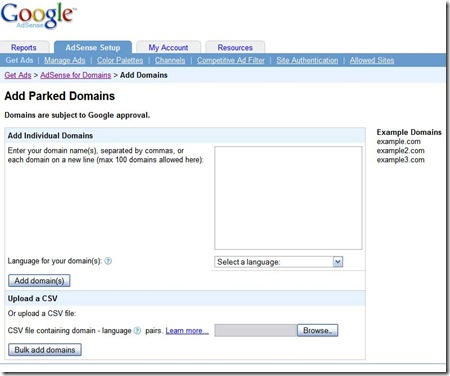Select the AdSense Setup tab

coord(93,47)
